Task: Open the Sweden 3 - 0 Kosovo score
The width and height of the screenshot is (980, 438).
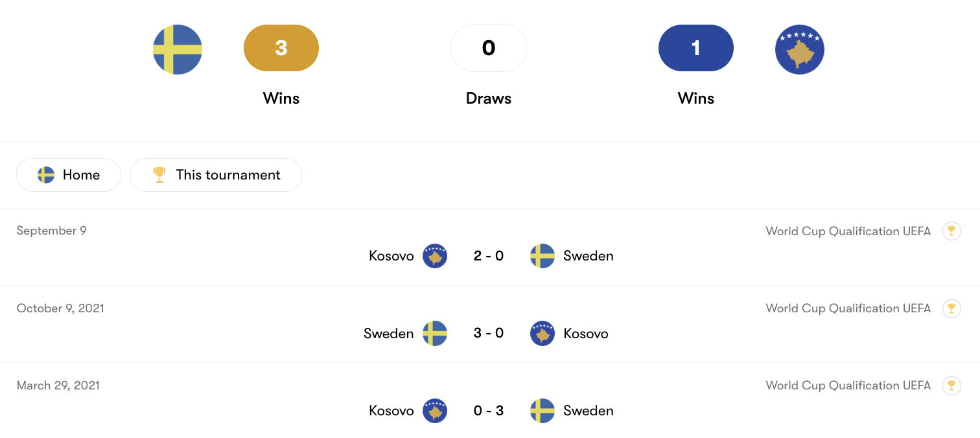Action: coord(489,333)
